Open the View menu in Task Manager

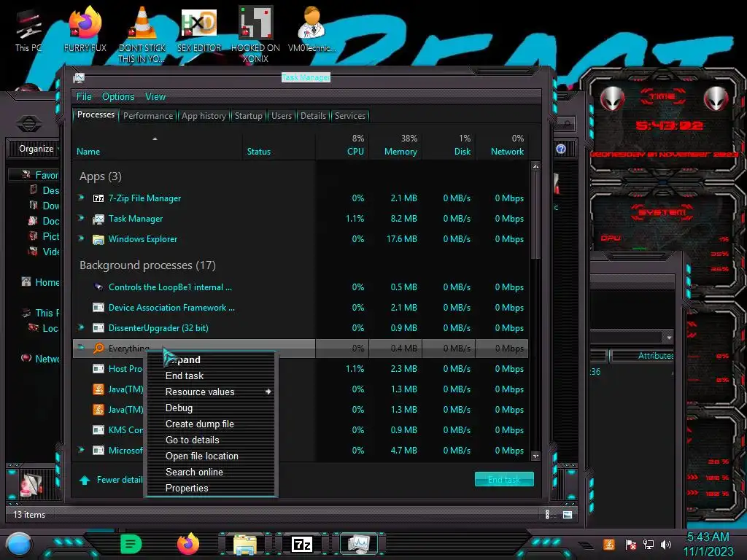(155, 97)
